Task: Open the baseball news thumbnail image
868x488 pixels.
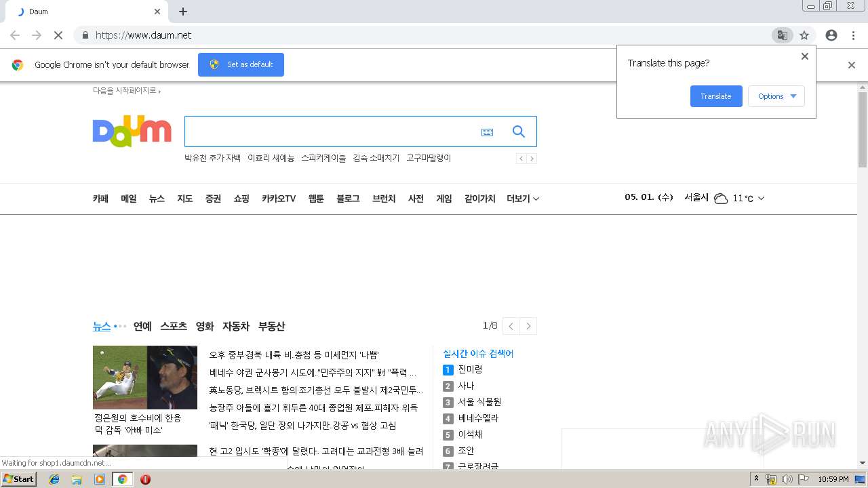Action: point(145,378)
